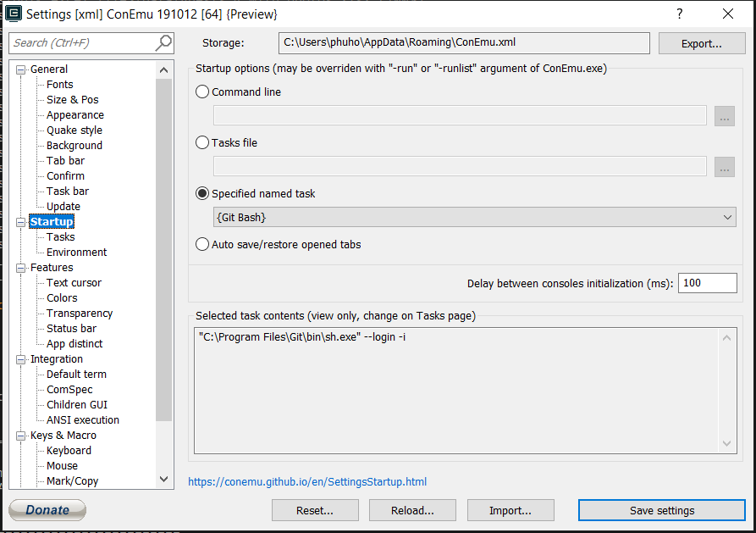Screen dimensions: 756x533
Task: Collapse the General tree node
Action: (21, 69)
